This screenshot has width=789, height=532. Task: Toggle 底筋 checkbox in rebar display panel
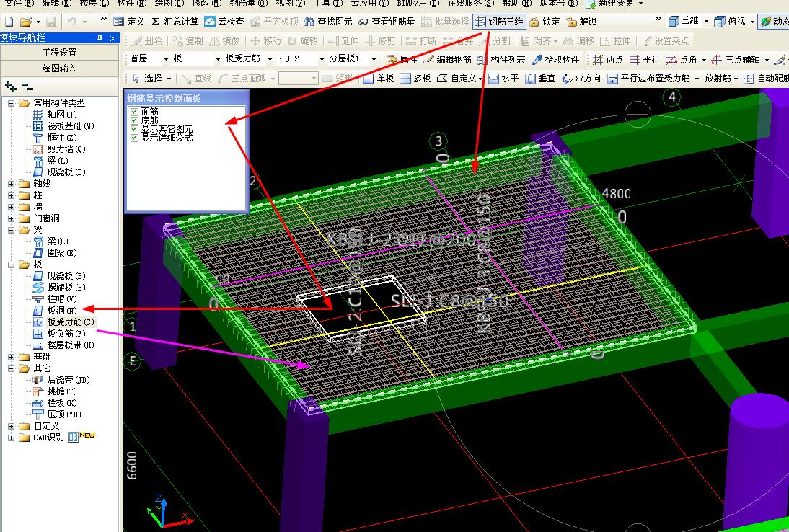tap(134, 120)
